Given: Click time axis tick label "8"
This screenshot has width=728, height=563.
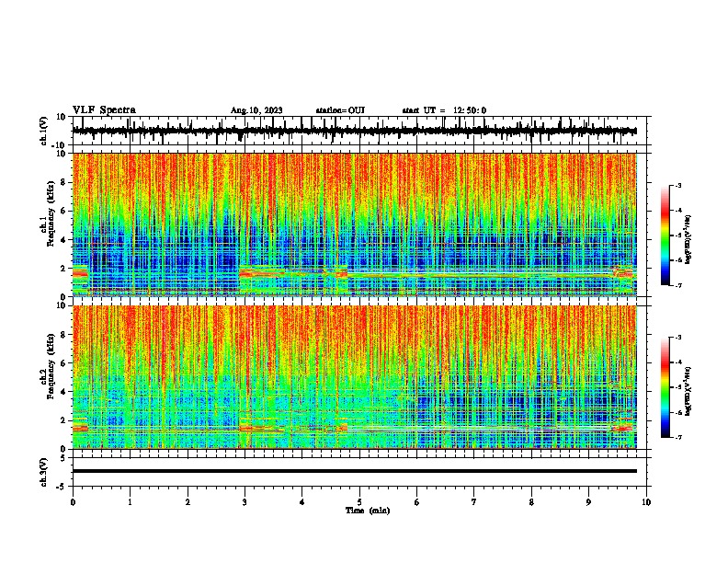Looking at the screenshot, I should coord(531,502).
